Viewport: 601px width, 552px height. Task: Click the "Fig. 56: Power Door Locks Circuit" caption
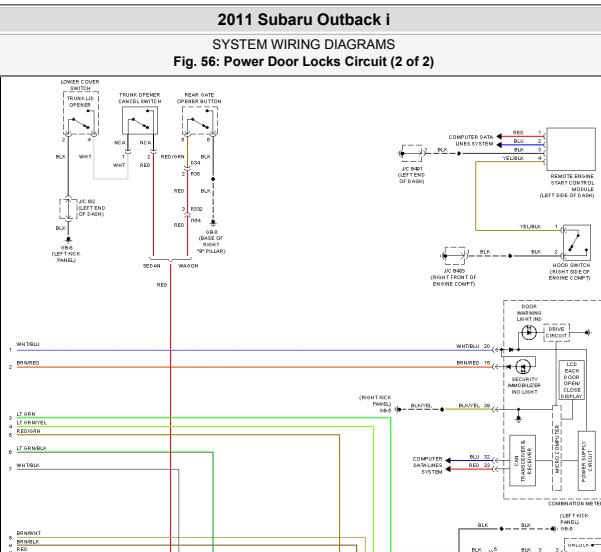pos(303,62)
